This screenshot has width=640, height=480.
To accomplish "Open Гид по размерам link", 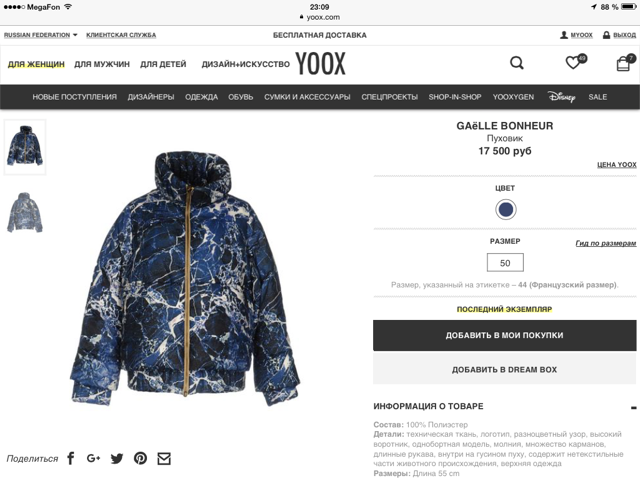I will pyautogui.click(x=606, y=243).
